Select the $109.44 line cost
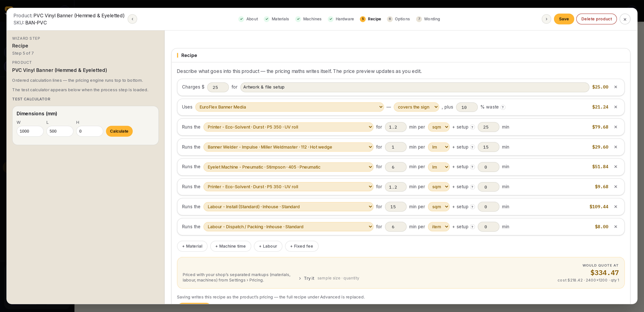This screenshot has height=312, width=644. point(599,207)
